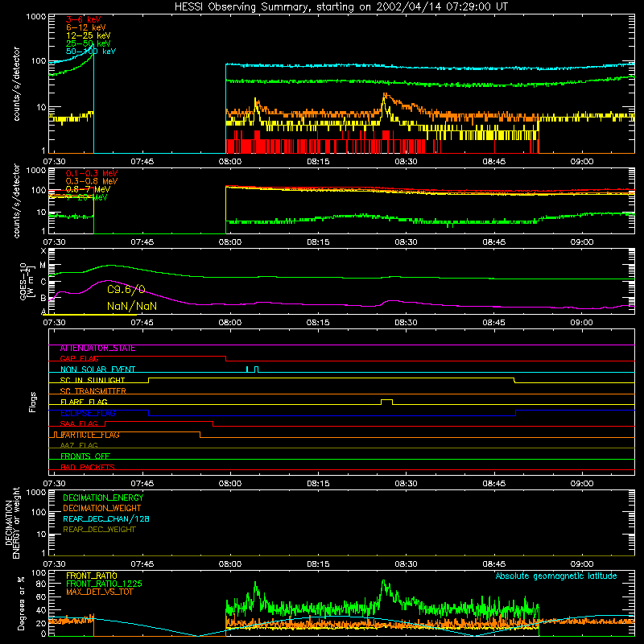Click the "M" class tick on GOES axis
Screen dimensions: 644x644
point(43,266)
